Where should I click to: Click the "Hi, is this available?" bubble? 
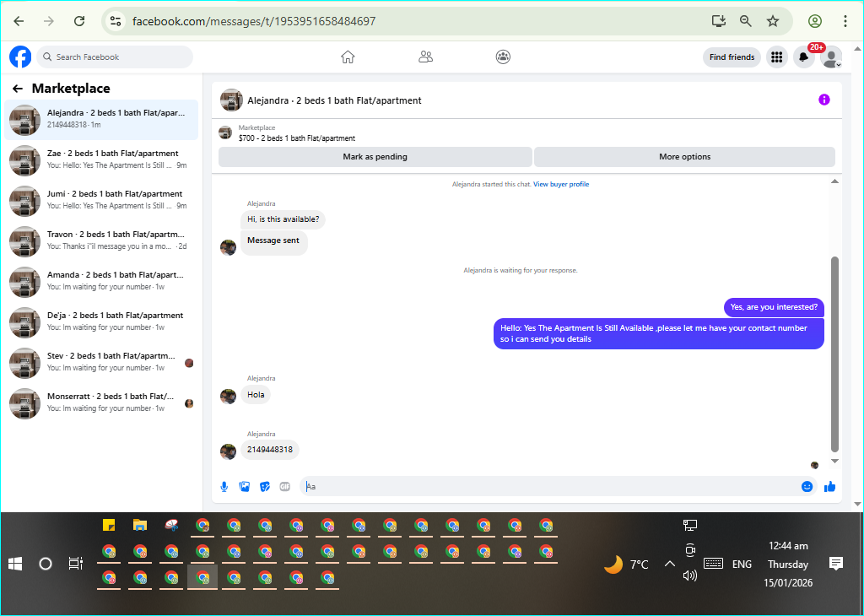(x=283, y=219)
